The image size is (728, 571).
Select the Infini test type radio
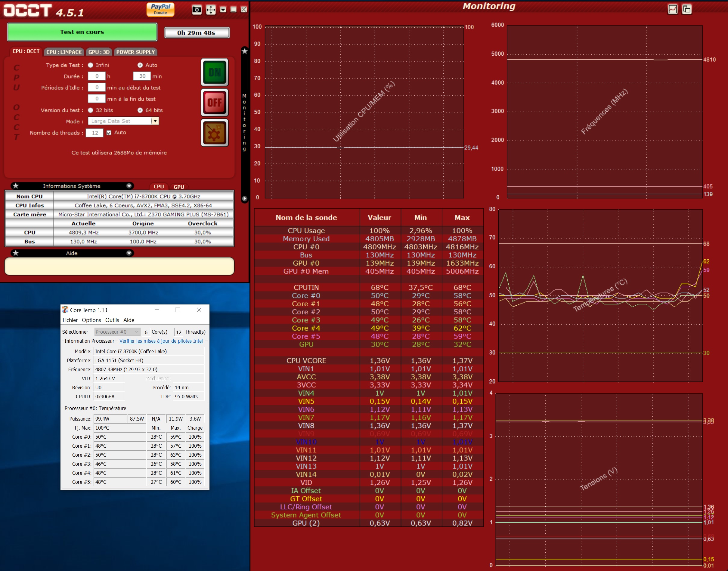[x=91, y=65]
